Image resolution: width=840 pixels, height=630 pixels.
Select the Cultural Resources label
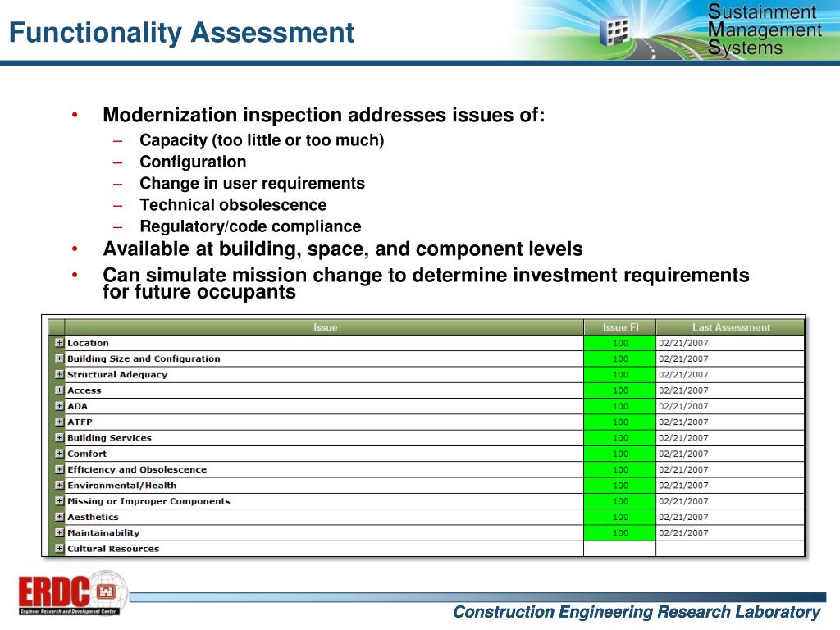point(113,549)
